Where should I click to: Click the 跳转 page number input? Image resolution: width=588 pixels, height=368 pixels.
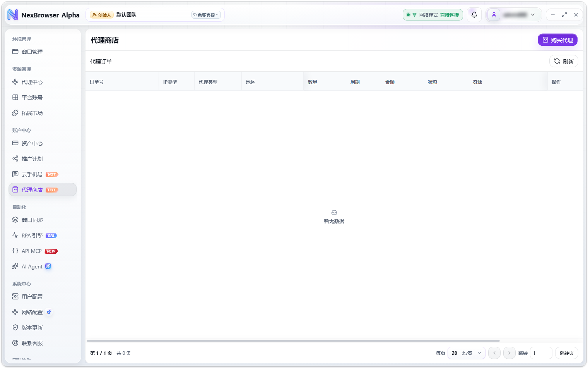[x=541, y=353]
